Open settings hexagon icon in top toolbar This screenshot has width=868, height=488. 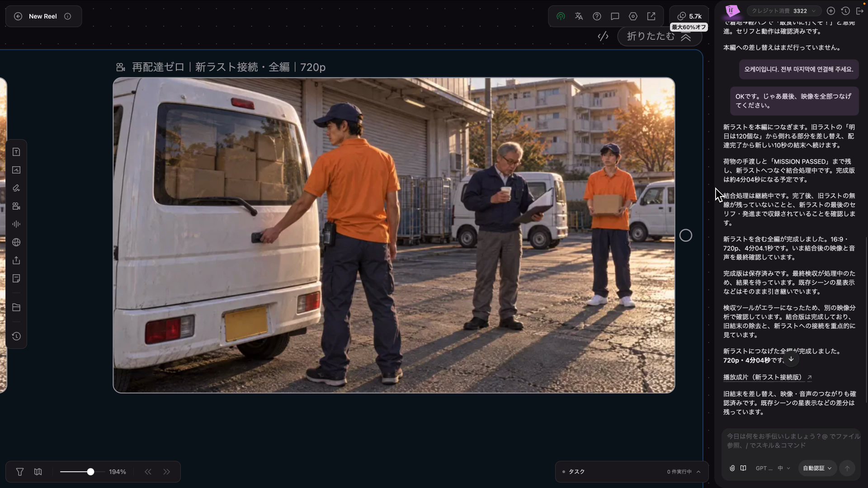pos(633,16)
